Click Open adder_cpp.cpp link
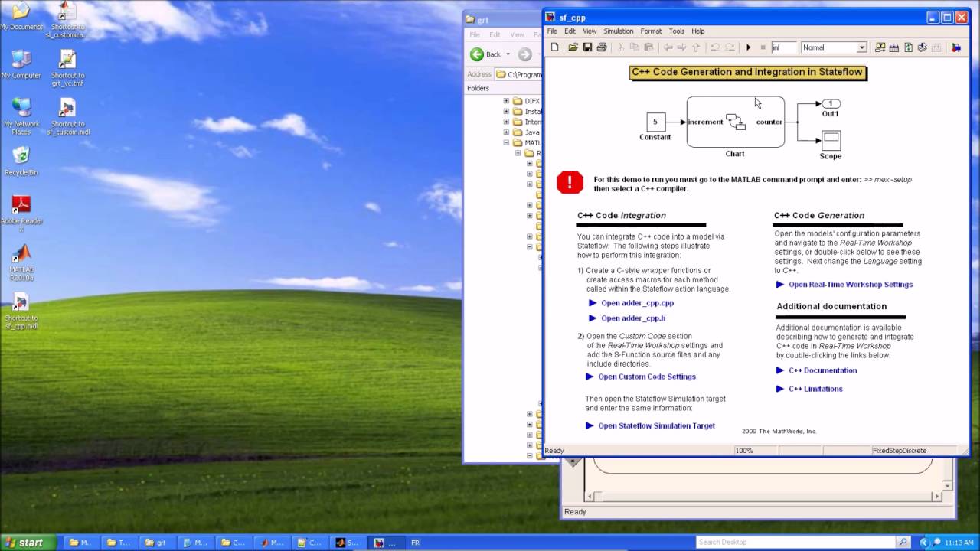Viewport: 980px width, 551px height. (x=637, y=303)
